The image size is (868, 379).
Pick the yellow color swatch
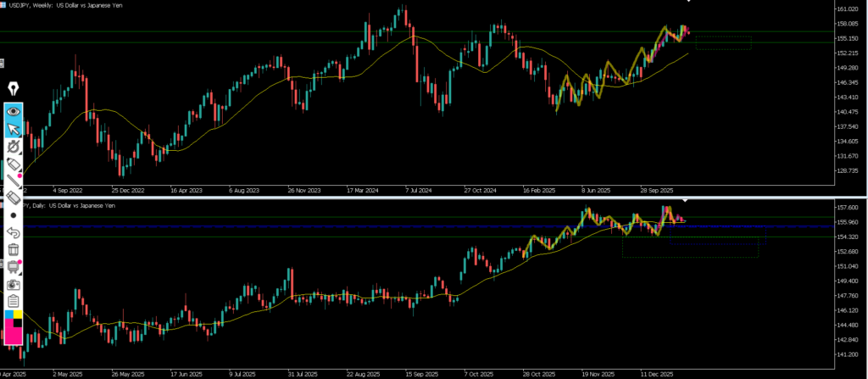pyautogui.click(x=18, y=315)
